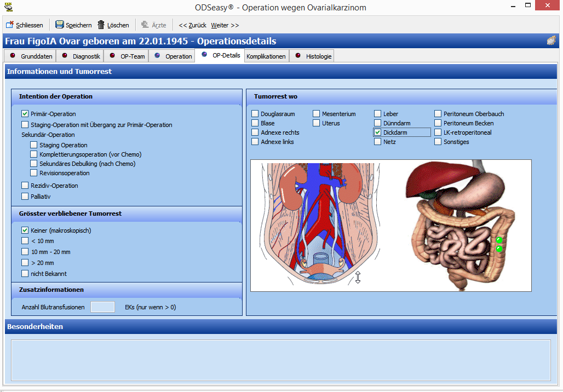Viewport: 563px width, 392px height.
Task: Click the << Zurück button
Action: click(192, 25)
